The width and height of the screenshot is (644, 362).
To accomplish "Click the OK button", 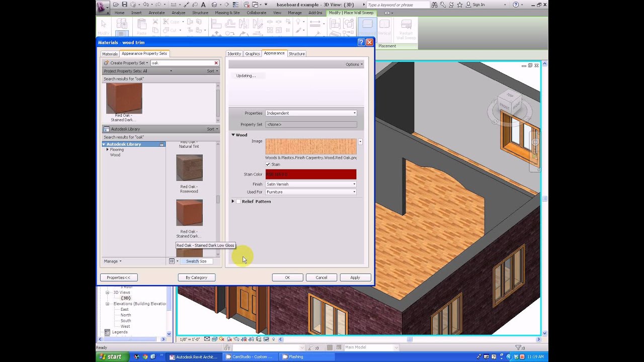I will point(287,278).
